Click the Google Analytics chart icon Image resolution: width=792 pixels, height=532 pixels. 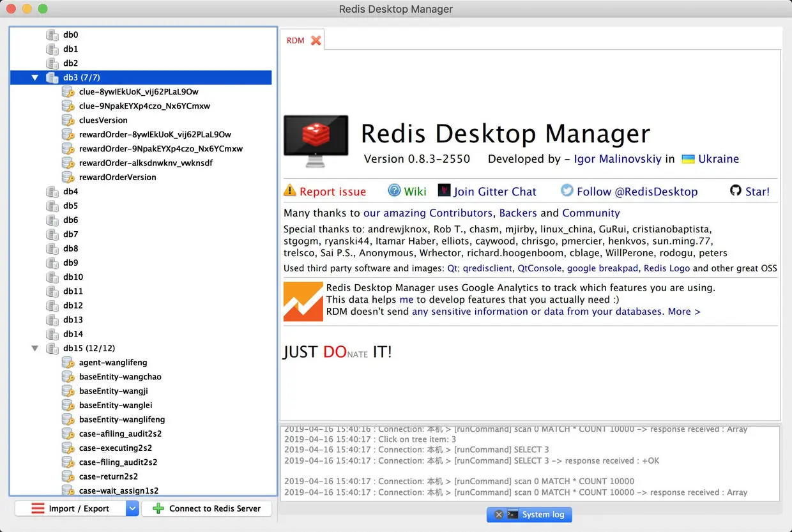[x=303, y=301]
